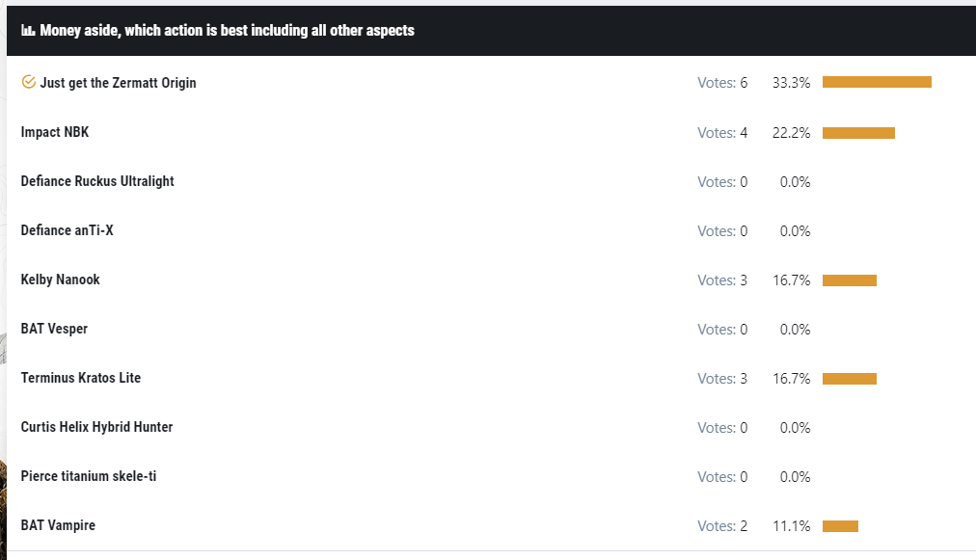Click '16.7%' in the Terminus Kratos Lite row
The image size is (976, 560).
791,378
